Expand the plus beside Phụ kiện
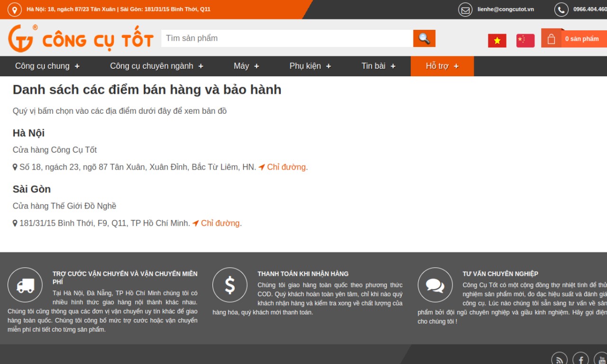Viewport: 607px width, 364px height. coord(329,66)
